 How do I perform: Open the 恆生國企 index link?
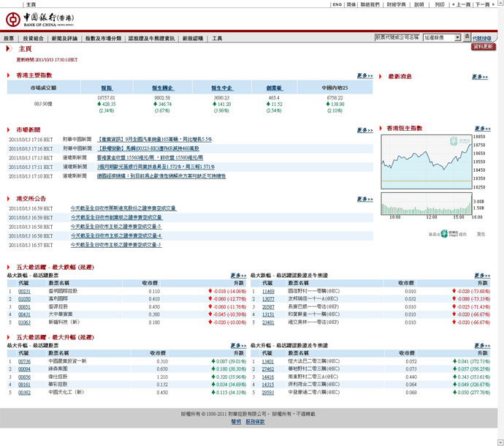coord(163,88)
